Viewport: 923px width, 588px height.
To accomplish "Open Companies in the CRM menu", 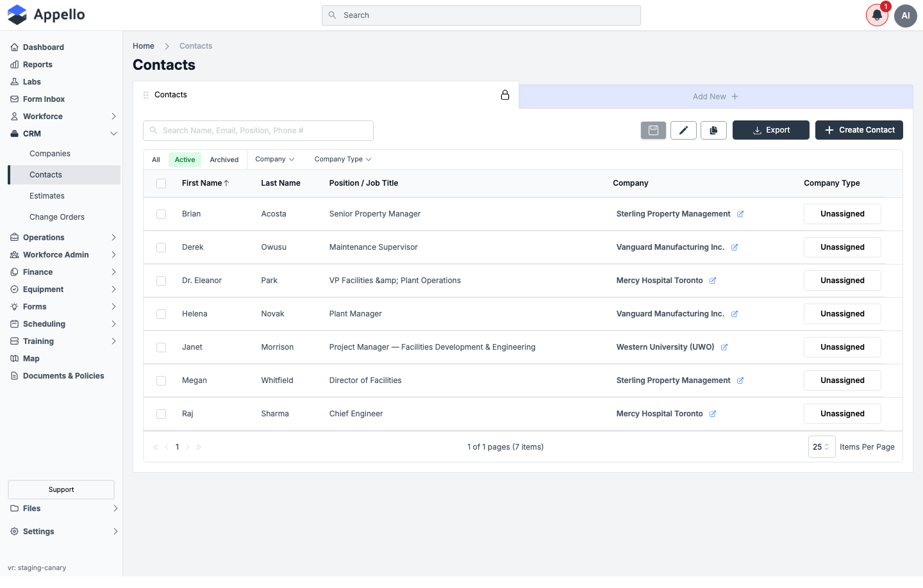I will (50, 154).
